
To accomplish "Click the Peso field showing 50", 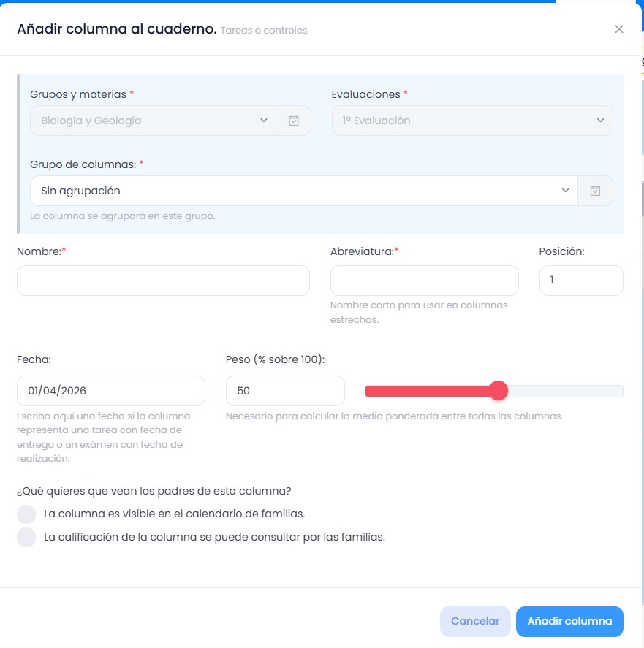I will coord(285,391).
